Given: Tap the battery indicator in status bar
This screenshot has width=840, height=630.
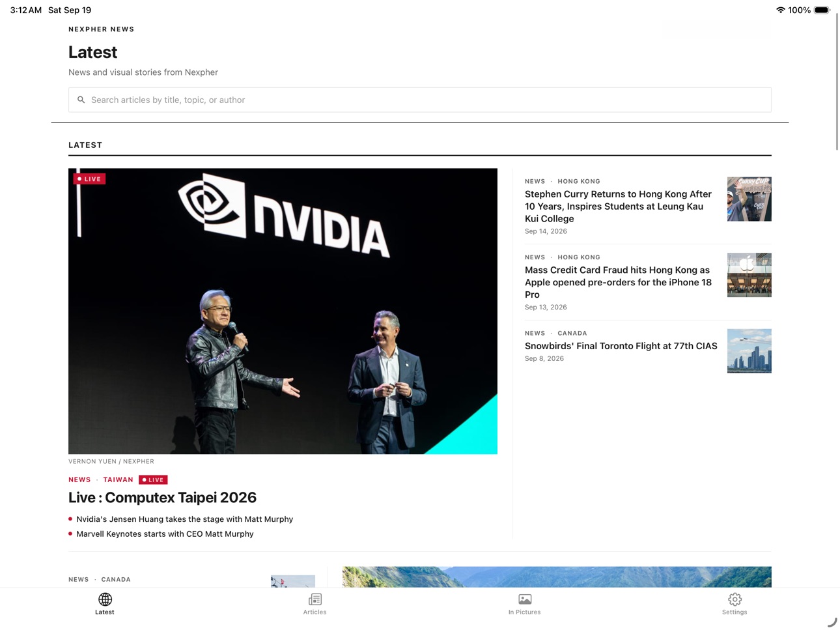Looking at the screenshot, I should [822, 10].
